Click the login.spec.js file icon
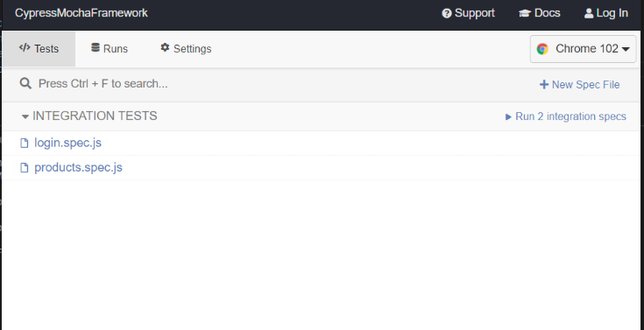 pos(25,143)
